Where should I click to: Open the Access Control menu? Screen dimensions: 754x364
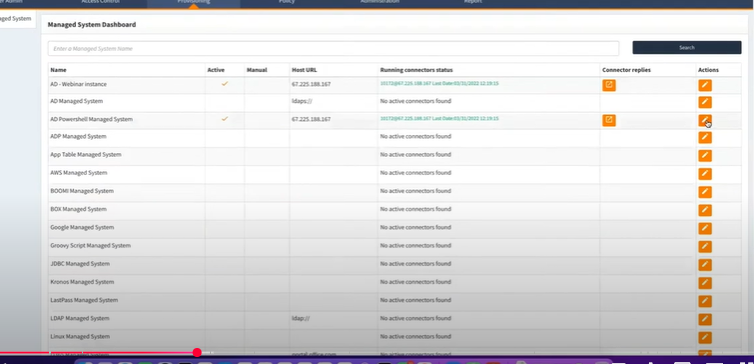point(101,2)
